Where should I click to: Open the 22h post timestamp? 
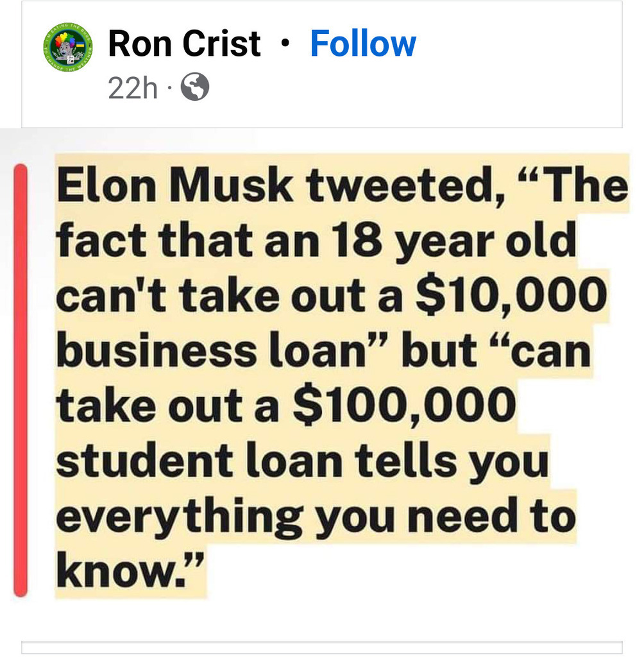pos(133,89)
